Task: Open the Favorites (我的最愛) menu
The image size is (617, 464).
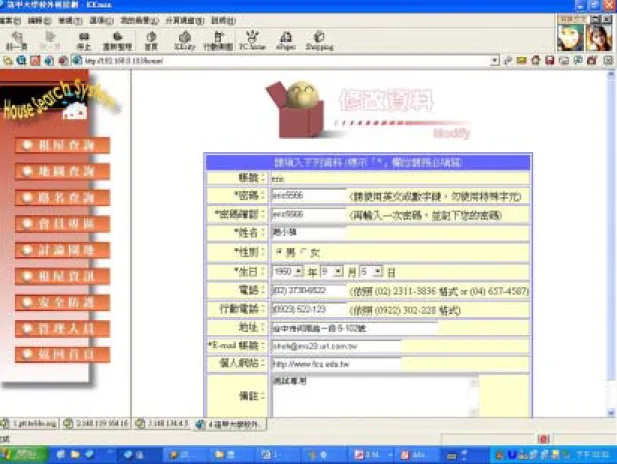Action: coord(140,20)
